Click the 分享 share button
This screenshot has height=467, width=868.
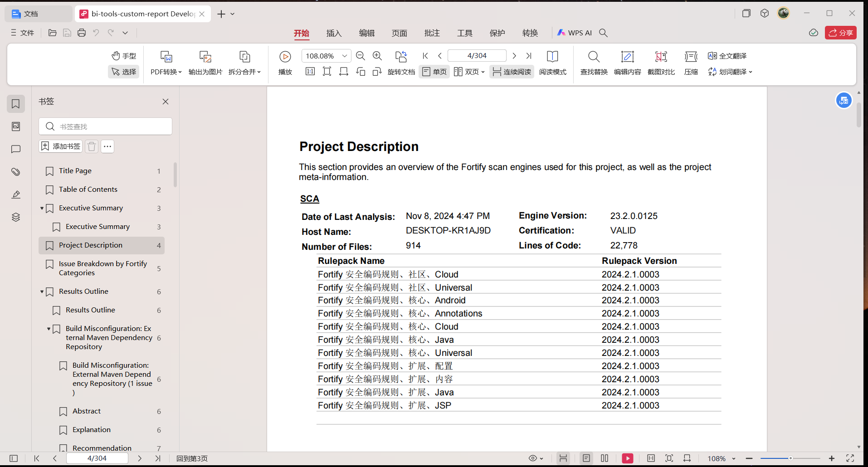[x=841, y=33]
